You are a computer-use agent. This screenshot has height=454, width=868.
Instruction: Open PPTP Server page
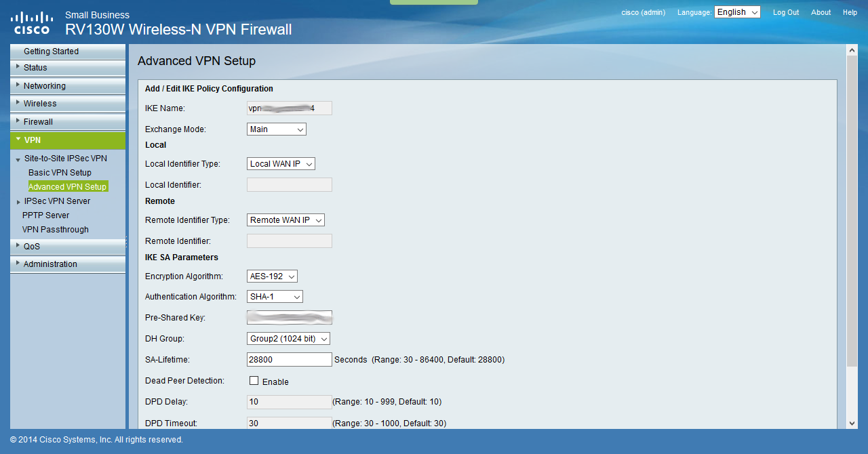point(45,215)
